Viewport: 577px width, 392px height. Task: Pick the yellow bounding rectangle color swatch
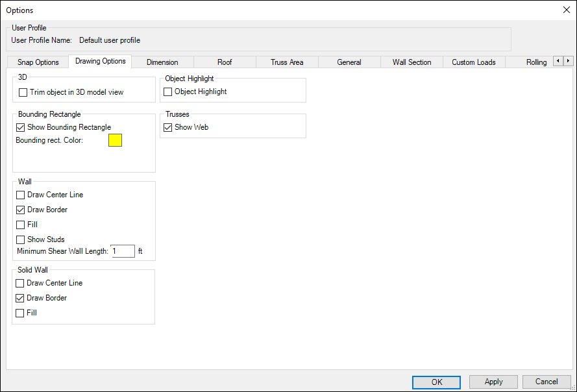tap(115, 140)
